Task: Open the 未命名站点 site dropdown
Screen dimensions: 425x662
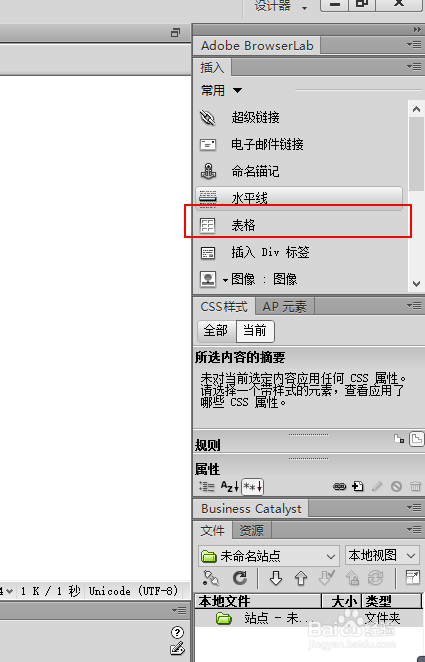Action: [x=268, y=556]
